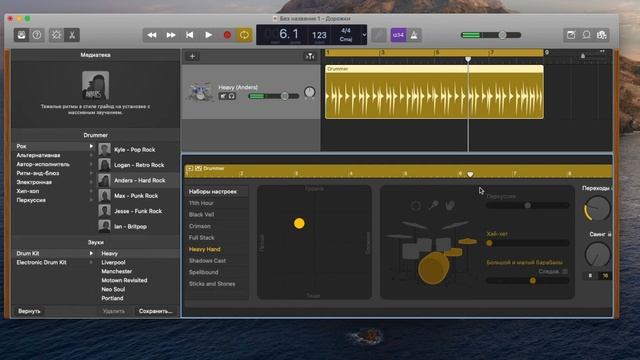
Task: Click the snare drum in the kit
Action: (453, 252)
